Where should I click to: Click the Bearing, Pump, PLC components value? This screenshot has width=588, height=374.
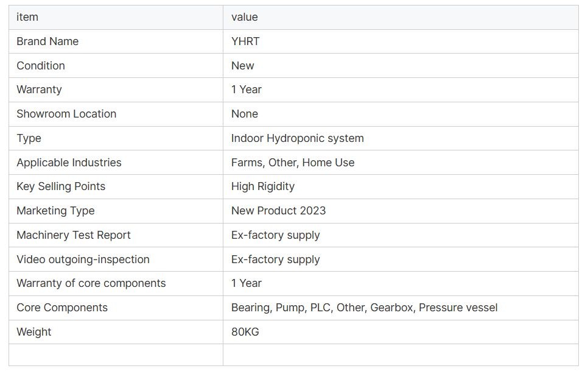[x=365, y=308]
